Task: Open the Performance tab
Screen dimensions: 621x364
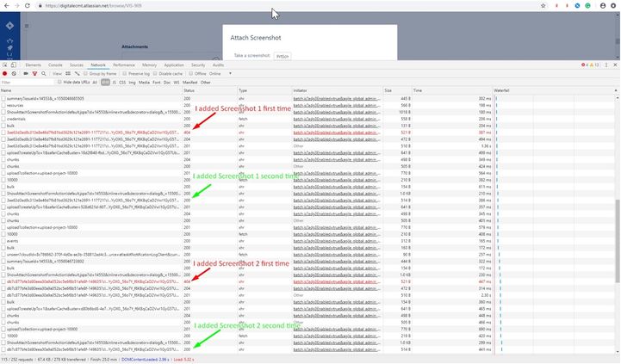Action: pyautogui.click(x=124, y=65)
